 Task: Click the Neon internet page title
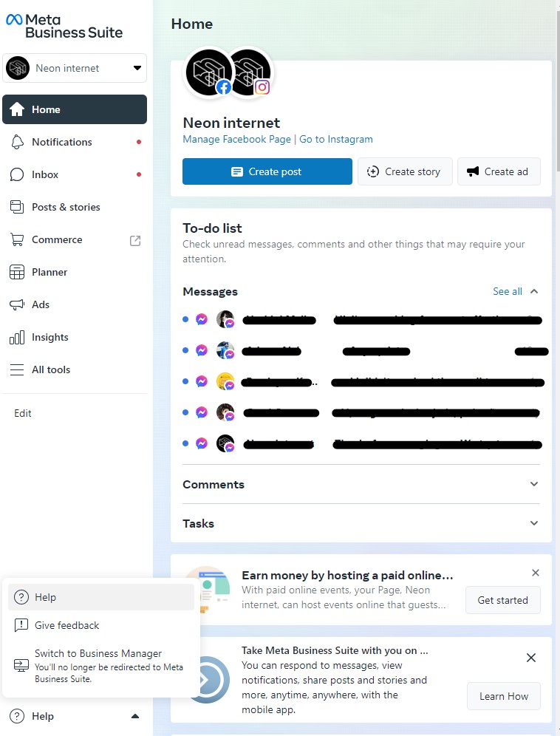point(231,123)
